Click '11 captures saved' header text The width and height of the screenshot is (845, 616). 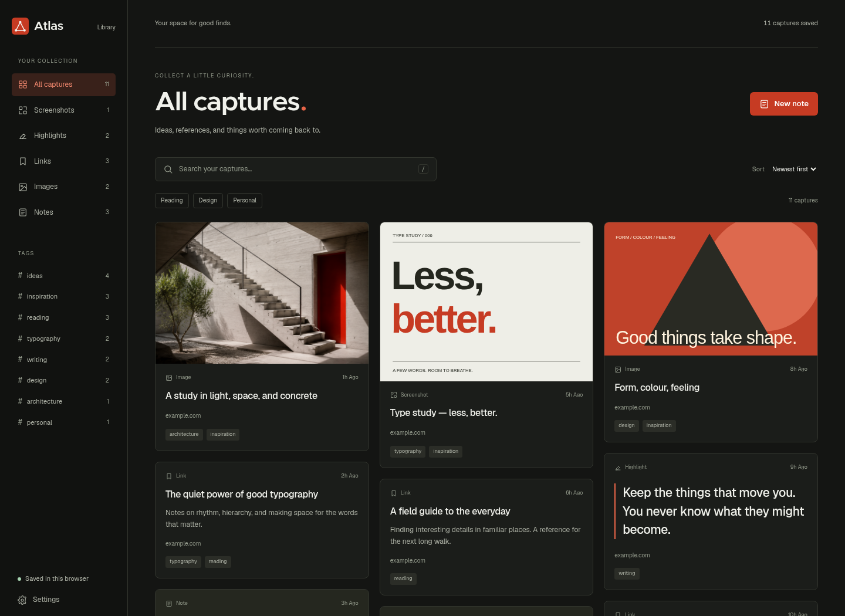(790, 23)
